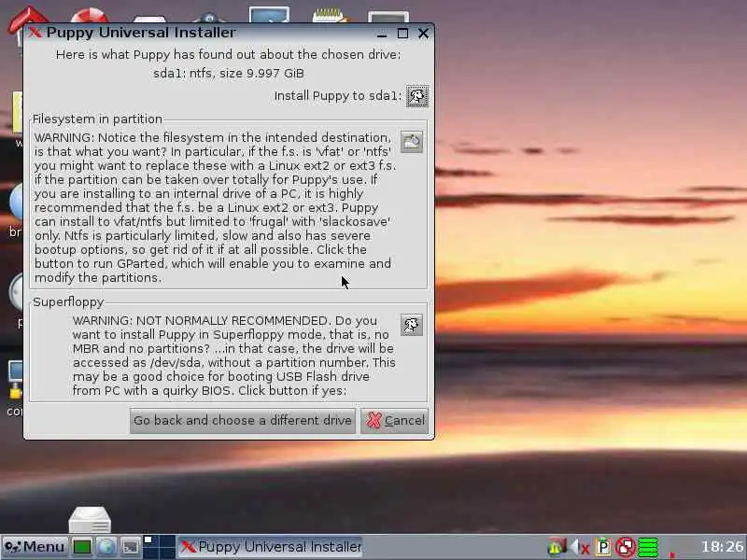Viewport: 747px width, 560px height.
Task: Maximize the Puppy Universal Installer window
Action: 402,34
